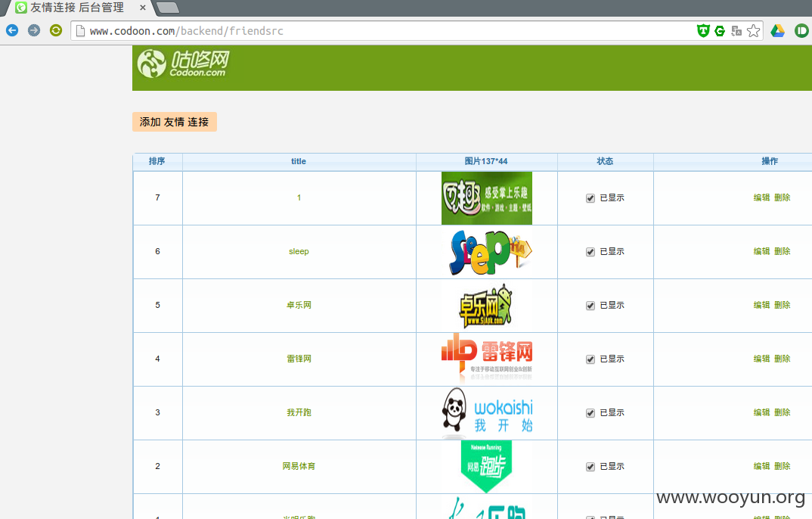Edit the 网易体育 entry via 编辑
Screen dimensions: 812x519
coord(761,466)
